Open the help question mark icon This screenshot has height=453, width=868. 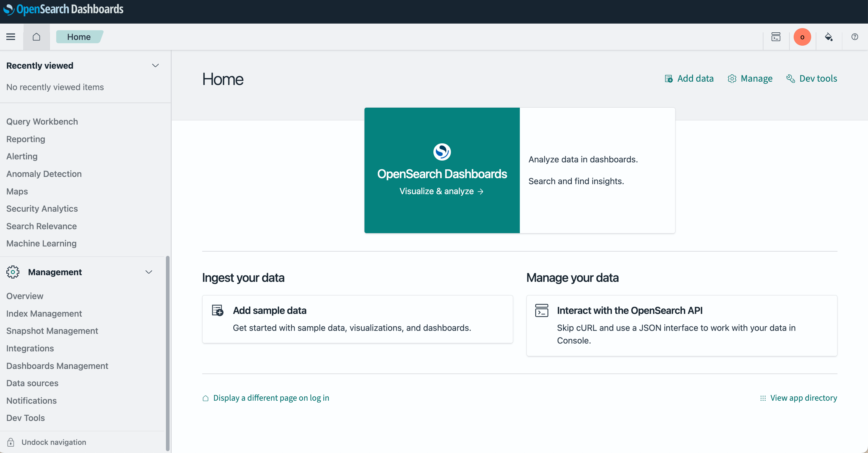tap(854, 37)
